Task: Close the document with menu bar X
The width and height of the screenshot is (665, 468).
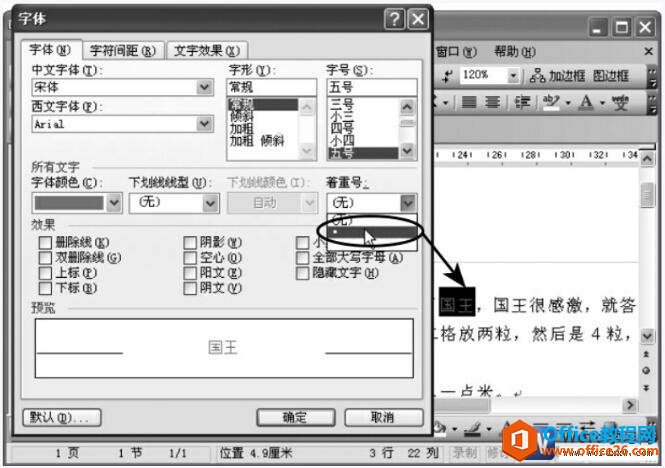Action: pyautogui.click(x=648, y=52)
